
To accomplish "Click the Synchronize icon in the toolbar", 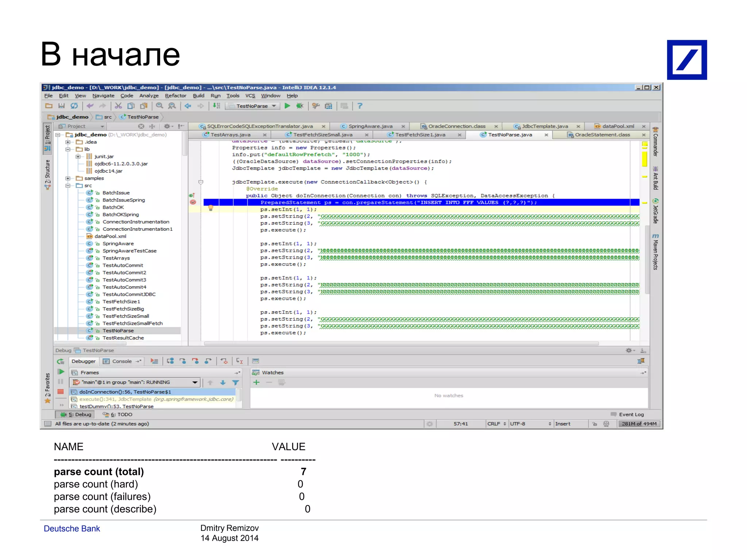I will [x=74, y=106].
